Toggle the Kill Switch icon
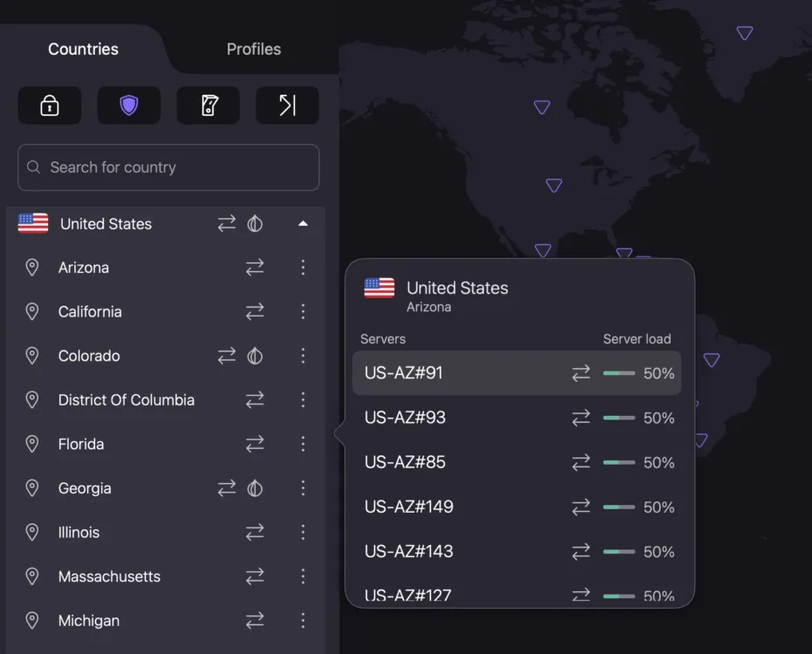The image size is (812, 654). [x=208, y=106]
